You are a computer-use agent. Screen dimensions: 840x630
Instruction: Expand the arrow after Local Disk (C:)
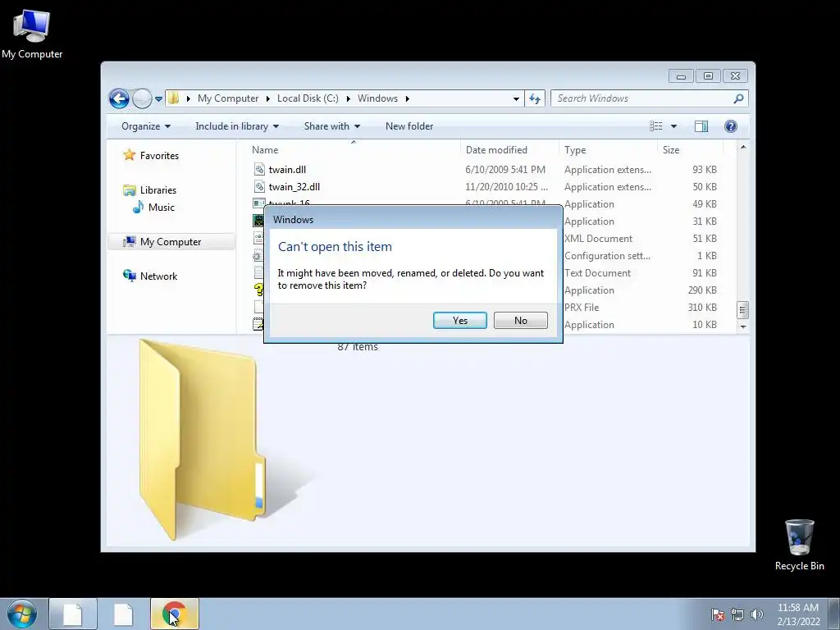(348, 98)
